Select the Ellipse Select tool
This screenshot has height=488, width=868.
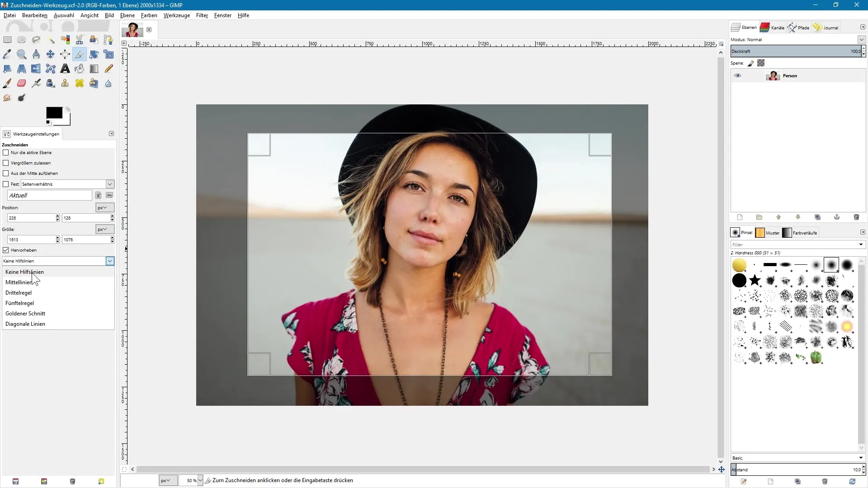[22, 40]
